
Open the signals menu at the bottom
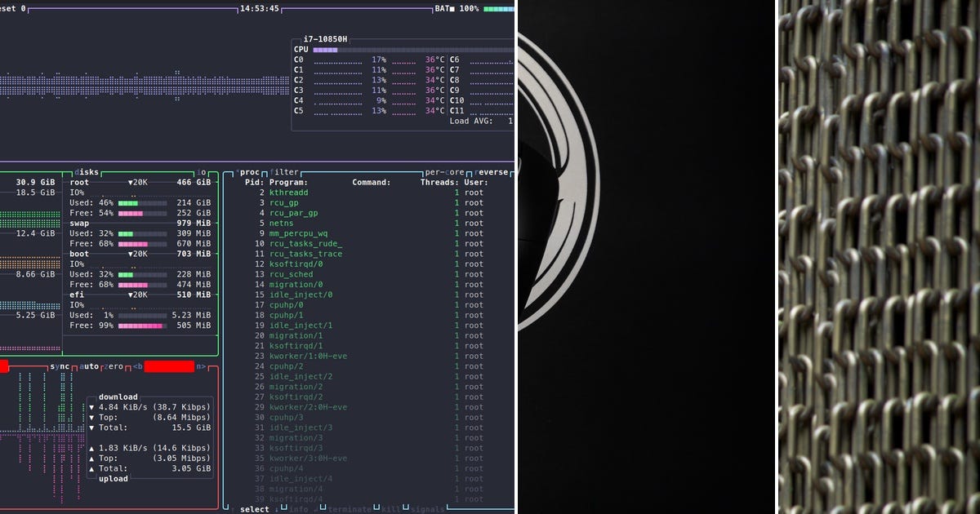[x=428, y=508]
